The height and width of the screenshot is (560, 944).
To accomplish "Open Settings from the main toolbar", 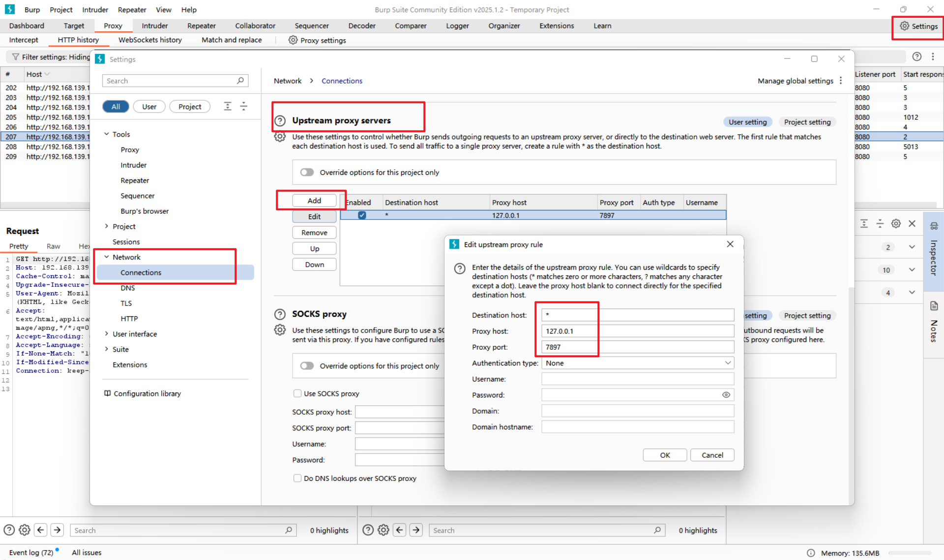I will (x=918, y=26).
